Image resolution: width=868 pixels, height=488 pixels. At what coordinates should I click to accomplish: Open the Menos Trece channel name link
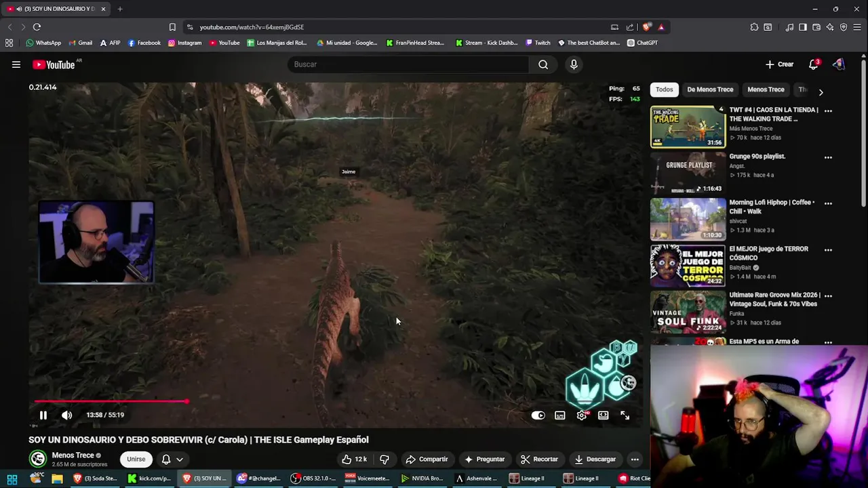point(73,455)
